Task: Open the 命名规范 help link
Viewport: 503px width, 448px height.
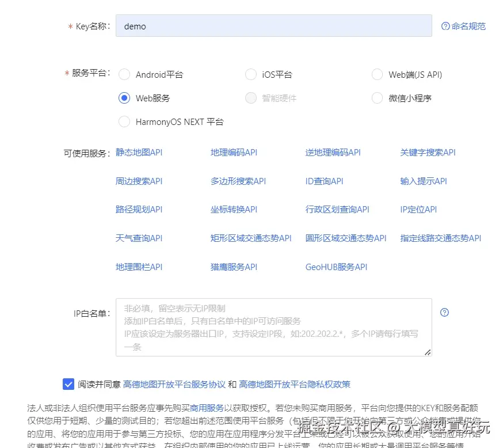Action: [463, 26]
